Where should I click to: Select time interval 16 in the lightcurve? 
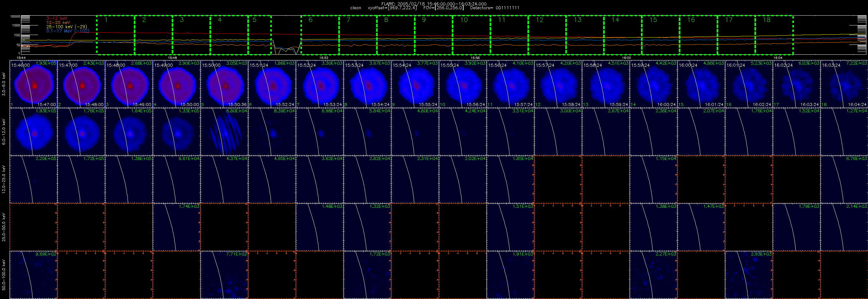pyautogui.click(x=699, y=35)
